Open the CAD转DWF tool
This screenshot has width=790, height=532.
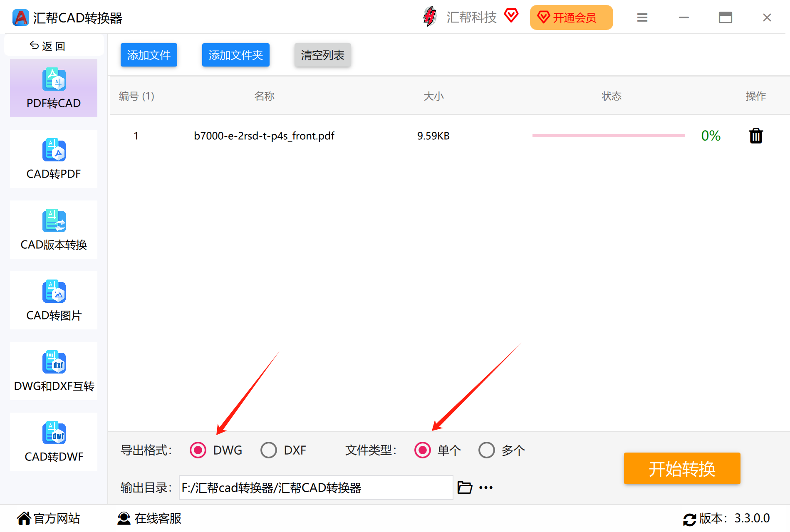coord(54,442)
